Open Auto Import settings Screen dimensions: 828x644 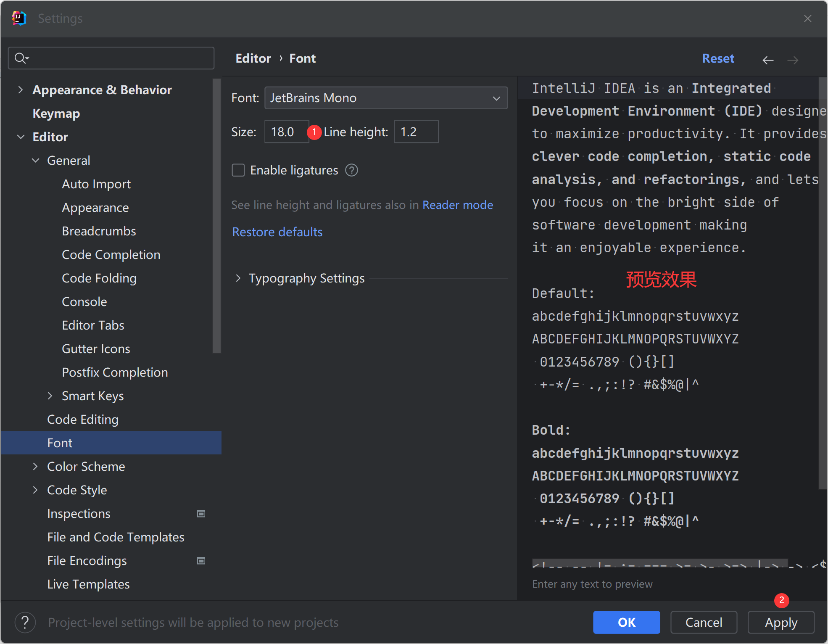96,184
